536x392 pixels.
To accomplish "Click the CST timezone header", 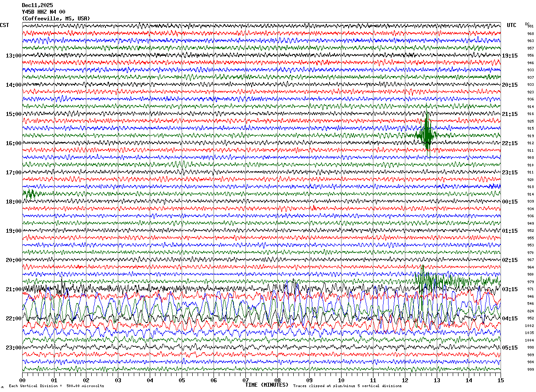I will pos(4,25).
